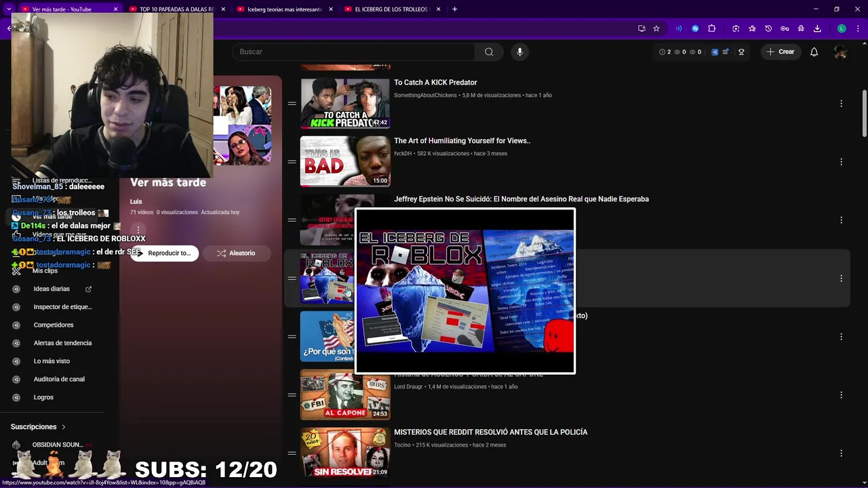
Task: Switch to the Ver más tarde YouTube tab
Action: [x=67, y=9]
